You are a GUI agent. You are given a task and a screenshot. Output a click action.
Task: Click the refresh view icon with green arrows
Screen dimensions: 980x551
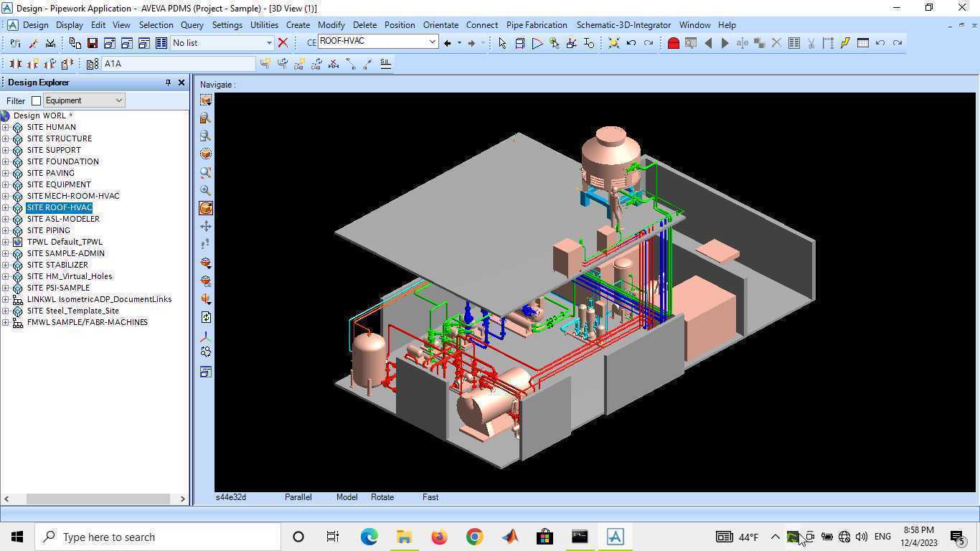pos(206,317)
